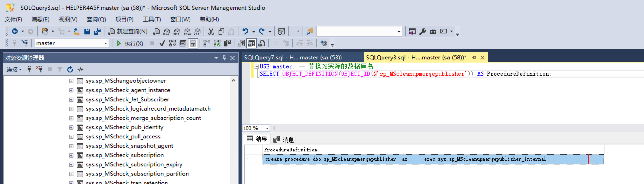Toggle Results to Text output mode
This screenshot has height=184, width=644.
coord(241,43)
